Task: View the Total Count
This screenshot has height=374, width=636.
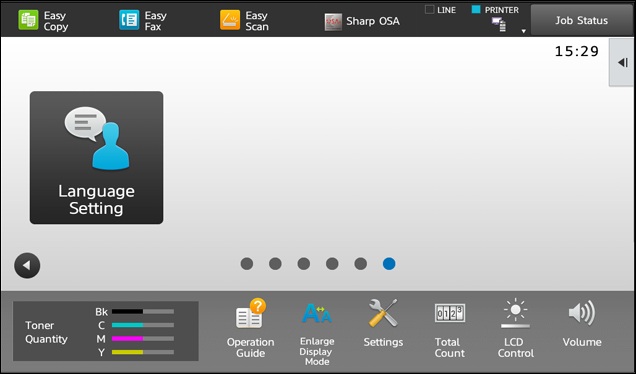Action: [x=449, y=330]
